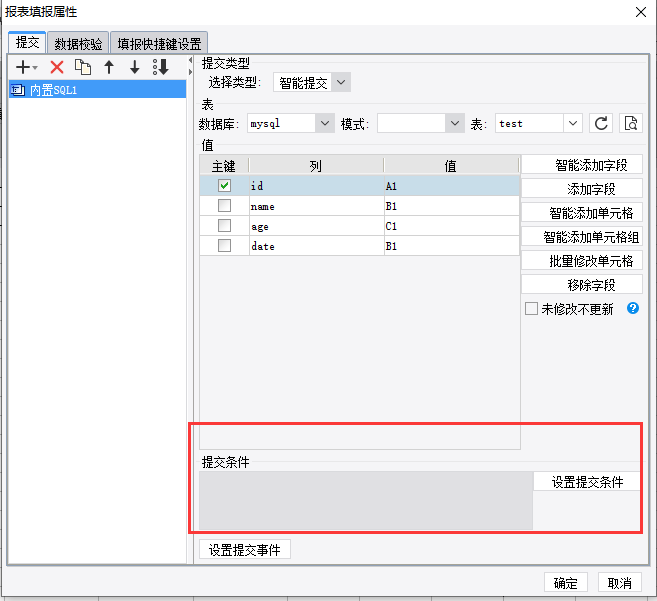The image size is (657, 601).
Task: Click the C1 value cell
Action: click(452, 226)
